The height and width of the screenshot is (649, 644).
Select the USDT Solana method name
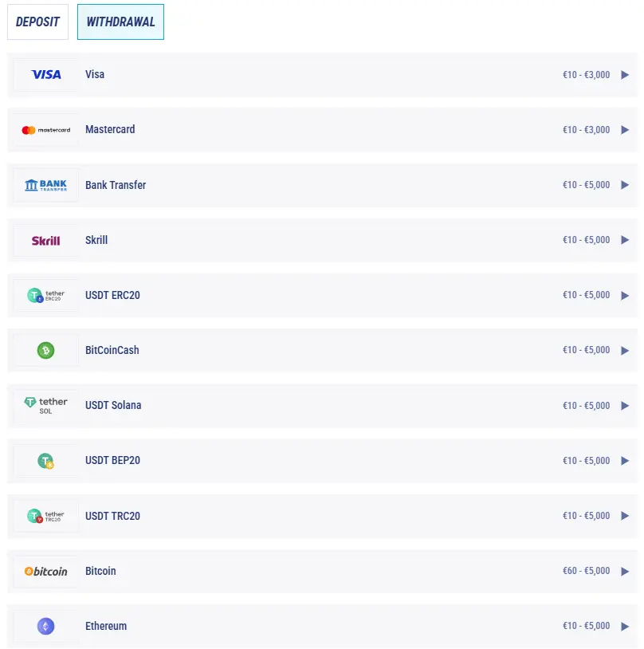pyautogui.click(x=113, y=405)
